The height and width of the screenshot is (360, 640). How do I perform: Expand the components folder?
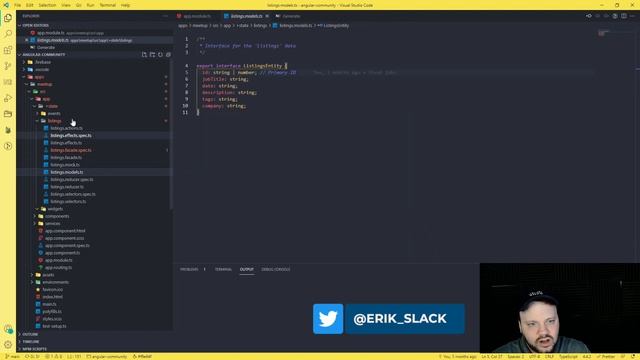57,216
